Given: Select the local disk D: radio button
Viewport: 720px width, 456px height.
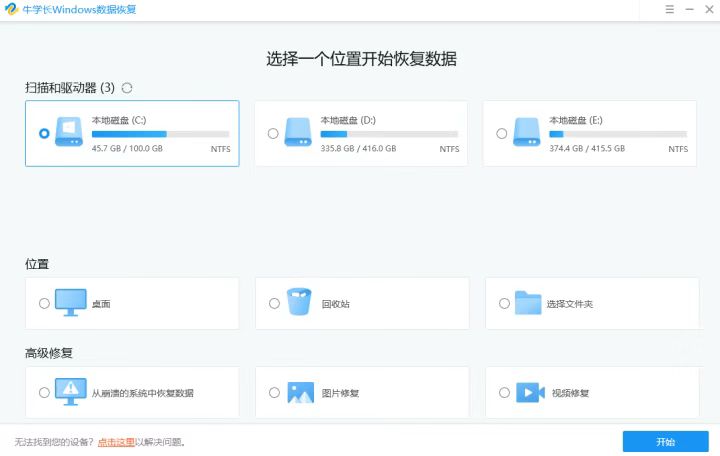Looking at the screenshot, I should click(273, 133).
